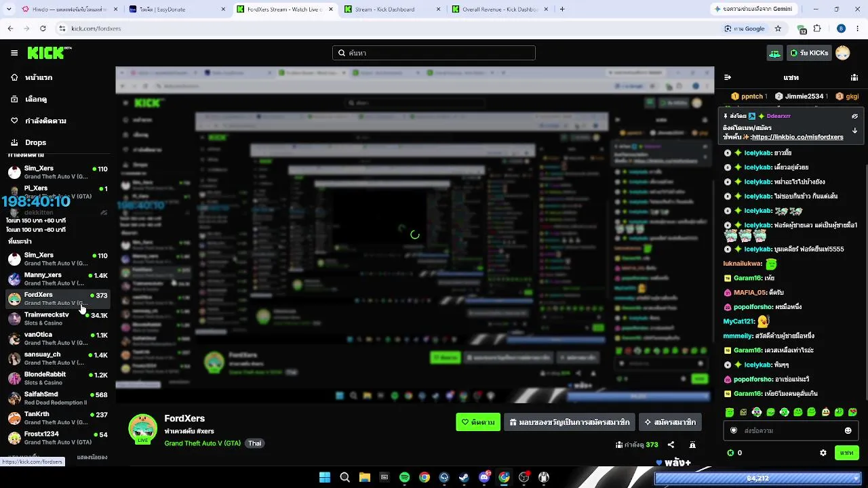Screen dimensions: 868x488
Task: Focus the chat message input box
Action: [x=791, y=430]
